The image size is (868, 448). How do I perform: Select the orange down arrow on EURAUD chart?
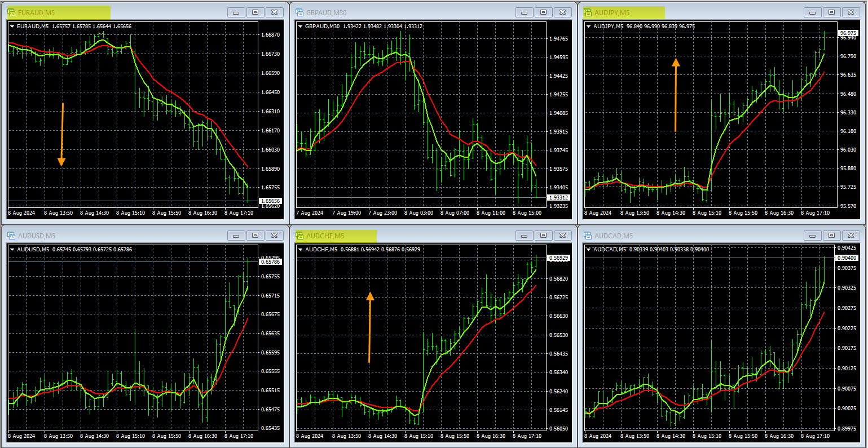[62, 135]
